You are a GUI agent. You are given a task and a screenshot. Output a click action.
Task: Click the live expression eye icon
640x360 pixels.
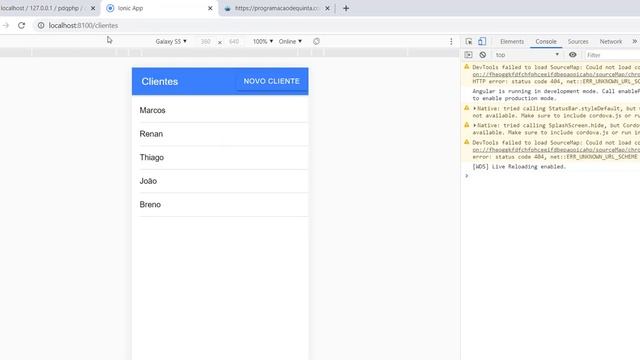(x=573, y=55)
